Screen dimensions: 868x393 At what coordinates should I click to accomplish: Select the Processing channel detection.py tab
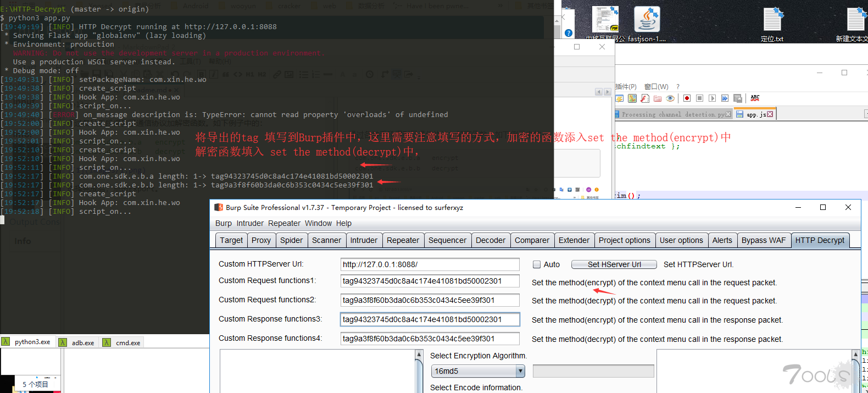[x=674, y=114]
